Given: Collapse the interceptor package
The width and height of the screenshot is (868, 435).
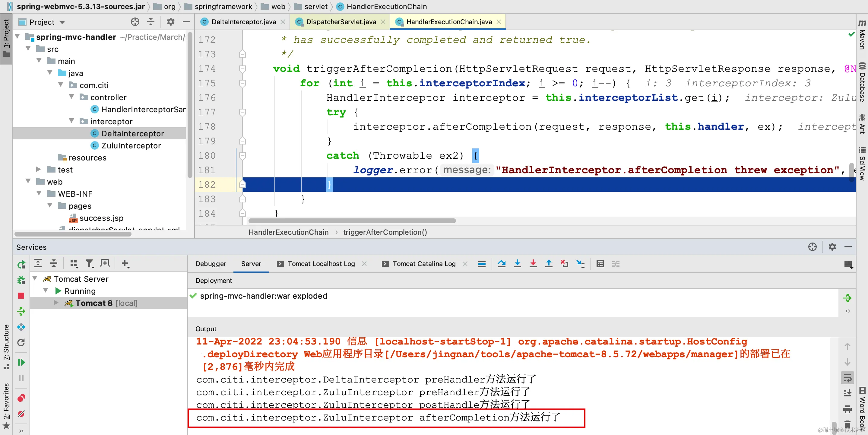Looking at the screenshot, I should (71, 121).
